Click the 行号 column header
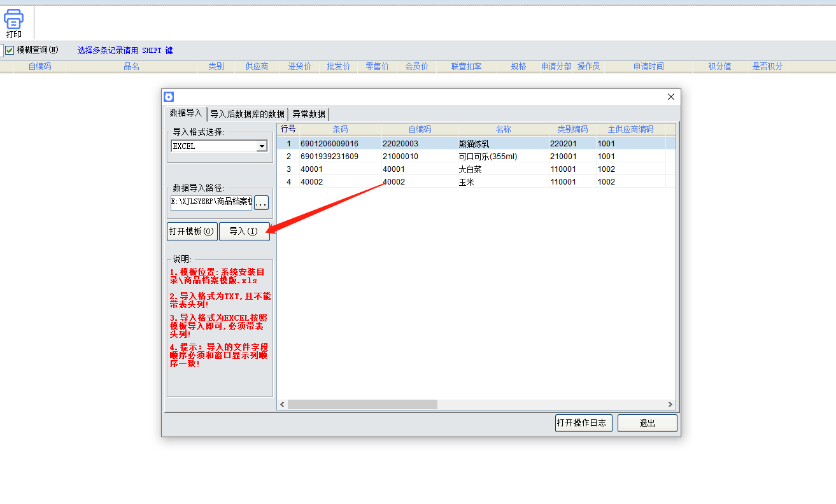This screenshot has height=504, width=836. [288, 129]
